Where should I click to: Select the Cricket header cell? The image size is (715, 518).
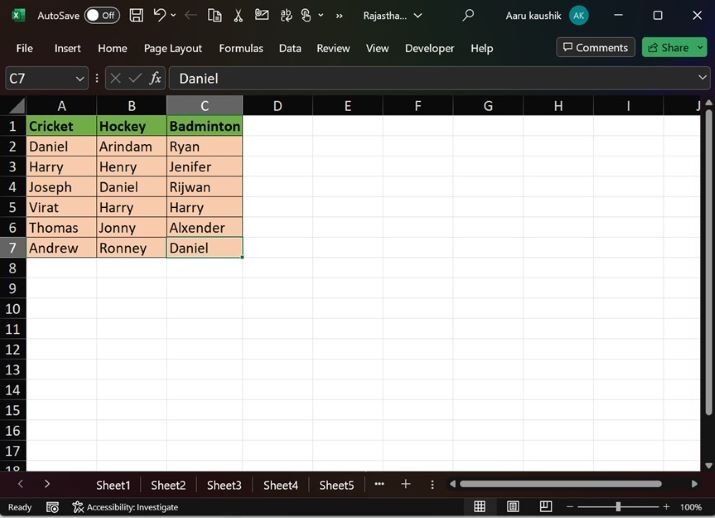pyautogui.click(x=62, y=126)
